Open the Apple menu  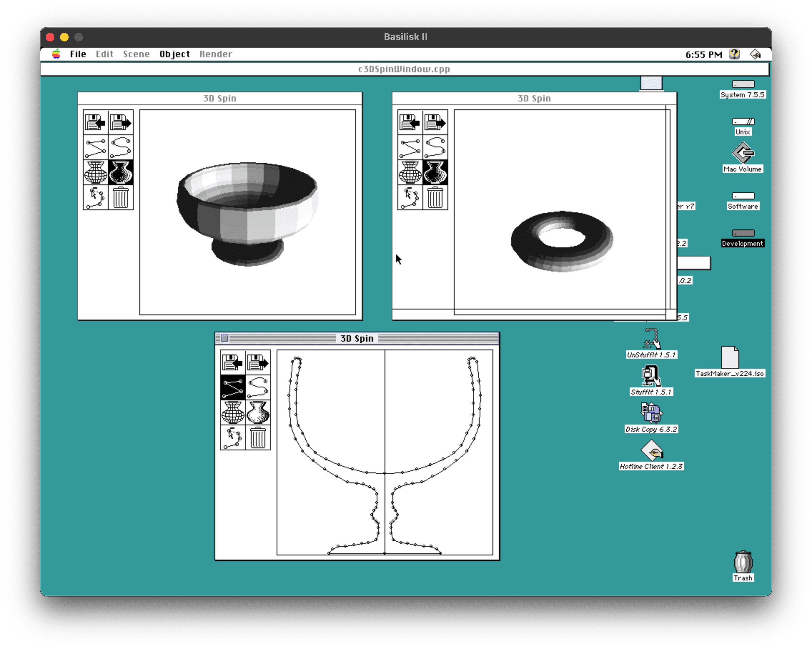(56, 54)
